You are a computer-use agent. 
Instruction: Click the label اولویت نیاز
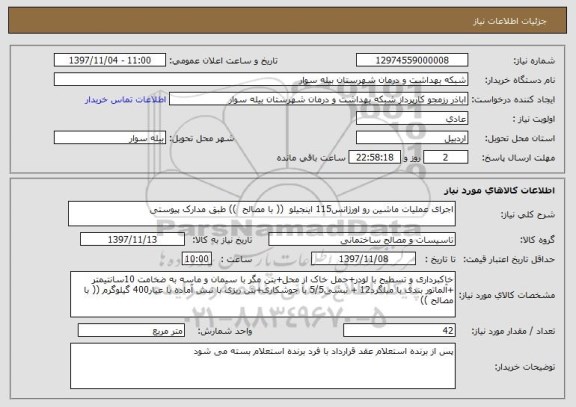pyautogui.click(x=534, y=119)
